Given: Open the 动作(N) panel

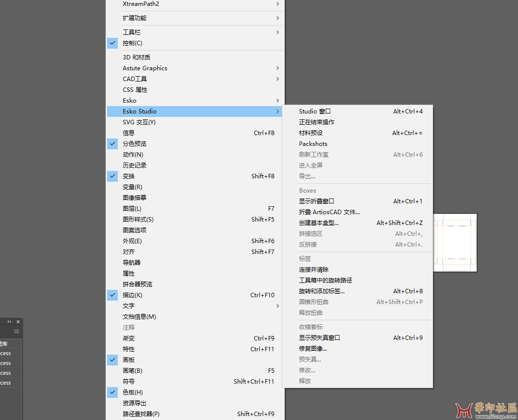Looking at the screenshot, I should [195, 155].
